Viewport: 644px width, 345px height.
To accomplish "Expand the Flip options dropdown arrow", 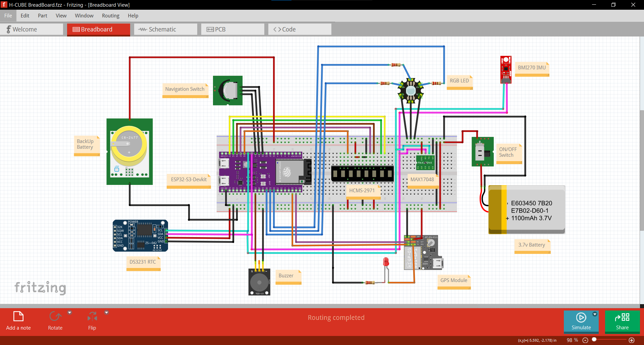I will click(107, 313).
